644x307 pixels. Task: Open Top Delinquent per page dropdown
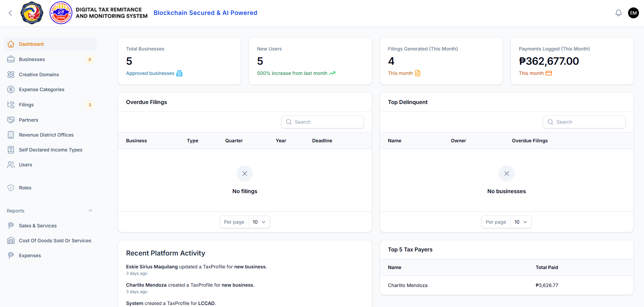[x=521, y=222]
